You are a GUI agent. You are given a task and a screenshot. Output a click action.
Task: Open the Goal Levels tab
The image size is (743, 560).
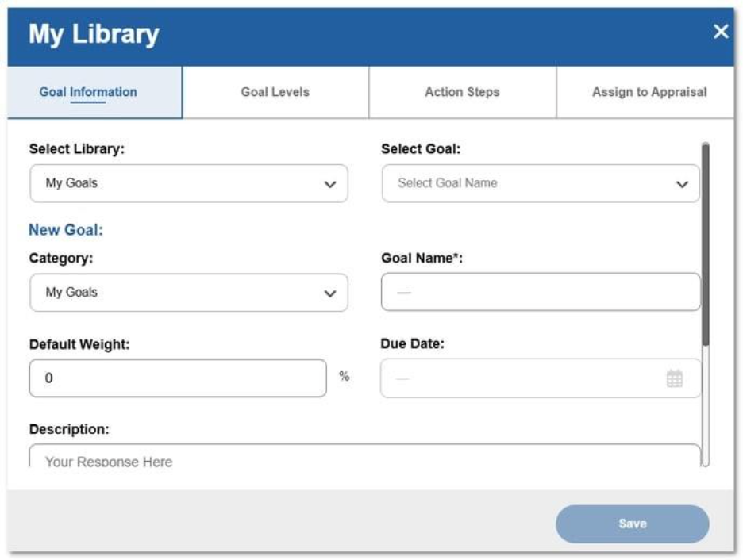tap(275, 92)
